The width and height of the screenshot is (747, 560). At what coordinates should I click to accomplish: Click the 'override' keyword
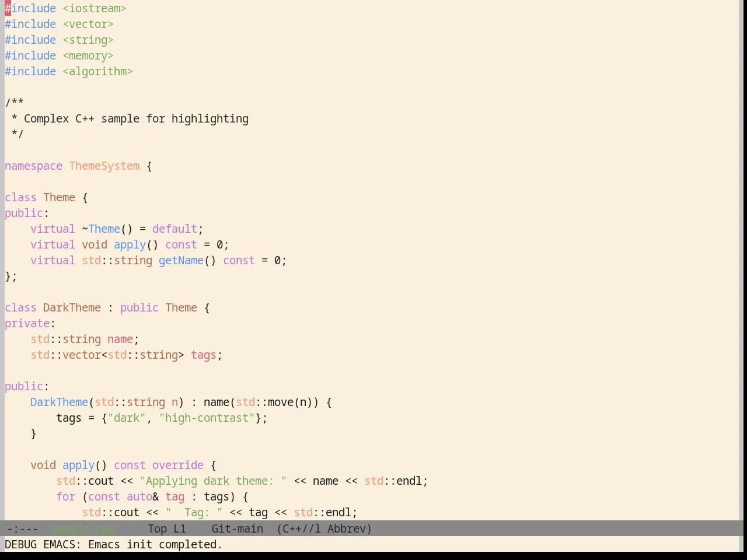click(x=178, y=465)
